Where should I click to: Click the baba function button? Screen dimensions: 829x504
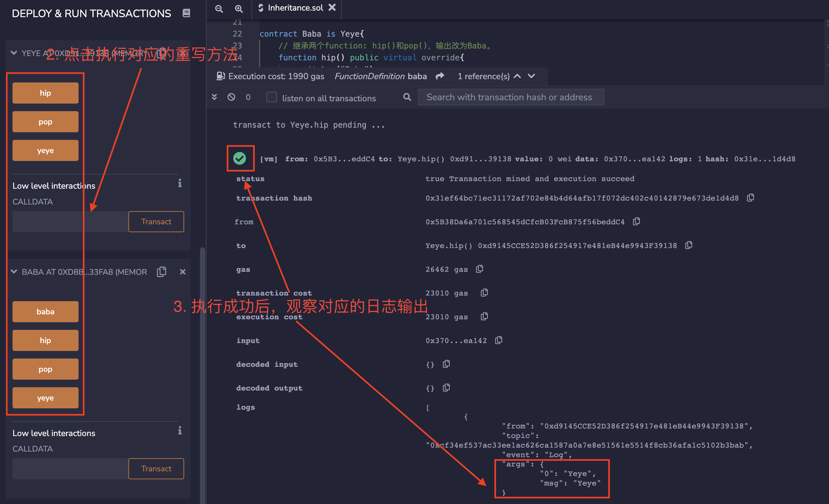click(x=46, y=312)
